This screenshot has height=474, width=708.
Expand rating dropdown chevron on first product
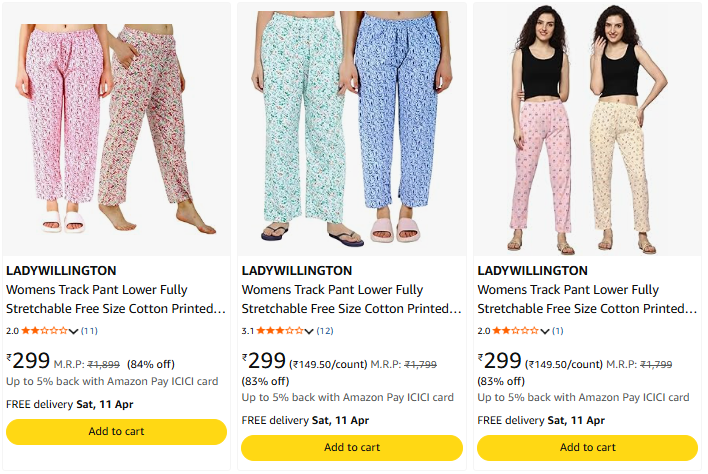[74, 331]
